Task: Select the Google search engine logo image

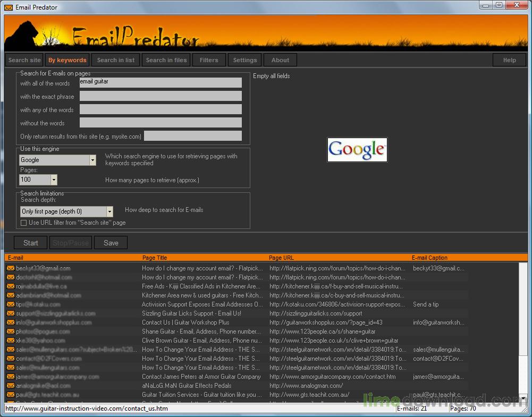Action: pos(357,149)
